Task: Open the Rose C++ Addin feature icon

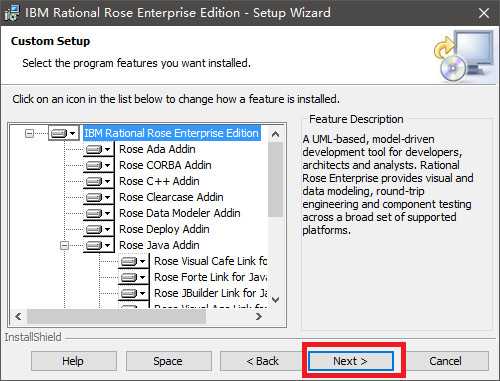Action: coord(98,181)
